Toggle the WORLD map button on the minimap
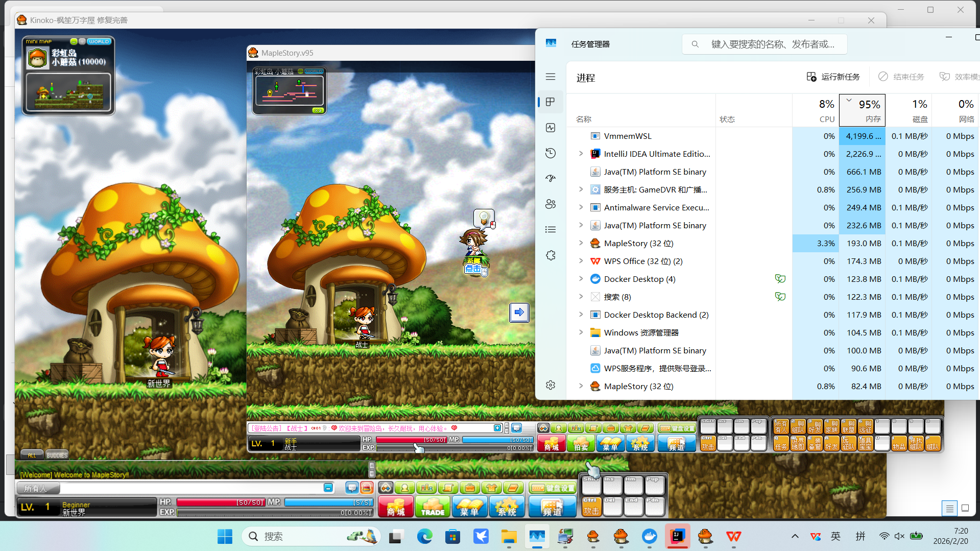Screen dimensions: 980x551 (x=99, y=41)
